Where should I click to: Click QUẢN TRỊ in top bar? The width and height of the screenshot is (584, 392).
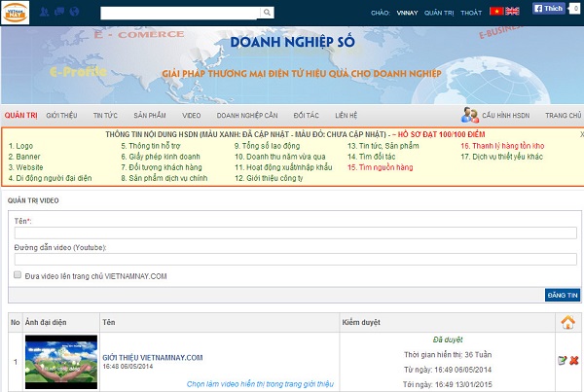coord(439,13)
